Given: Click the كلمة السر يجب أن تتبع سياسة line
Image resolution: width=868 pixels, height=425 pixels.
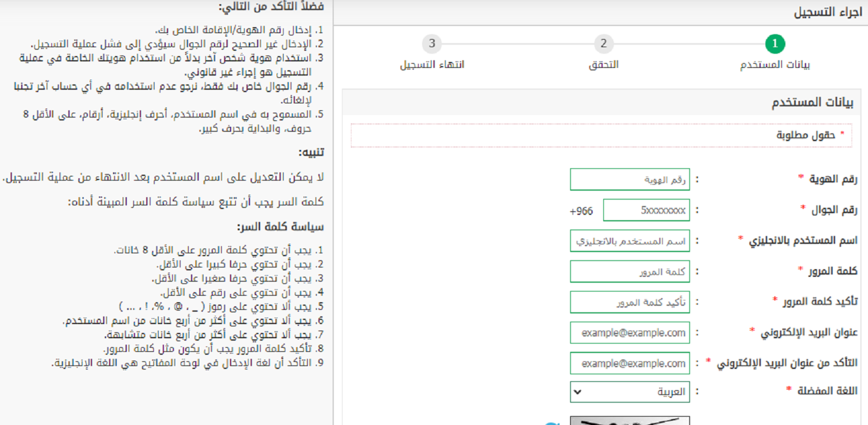Looking at the screenshot, I should [196, 202].
